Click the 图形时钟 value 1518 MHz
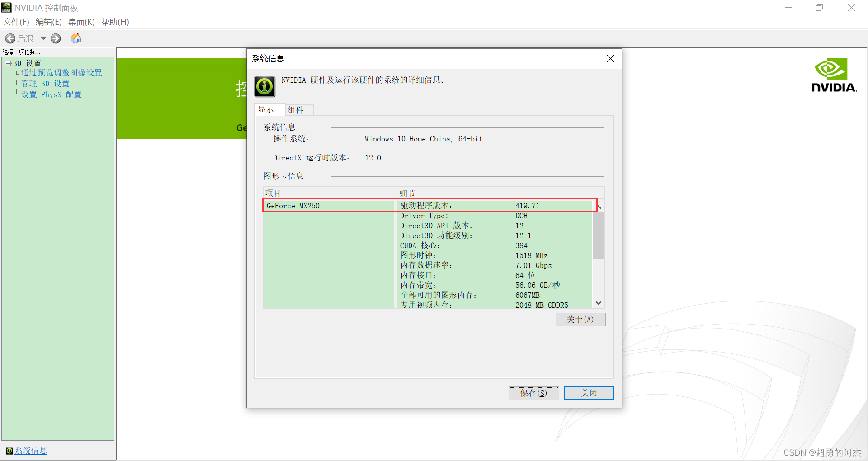The height and width of the screenshot is (461, 868). [x=531, y=256]
